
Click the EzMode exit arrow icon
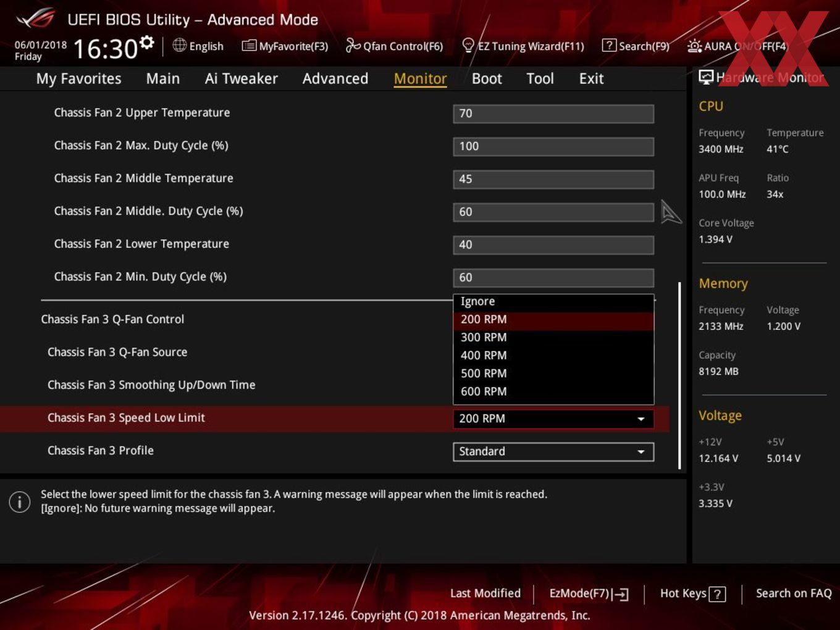click(x=621, y=594)
